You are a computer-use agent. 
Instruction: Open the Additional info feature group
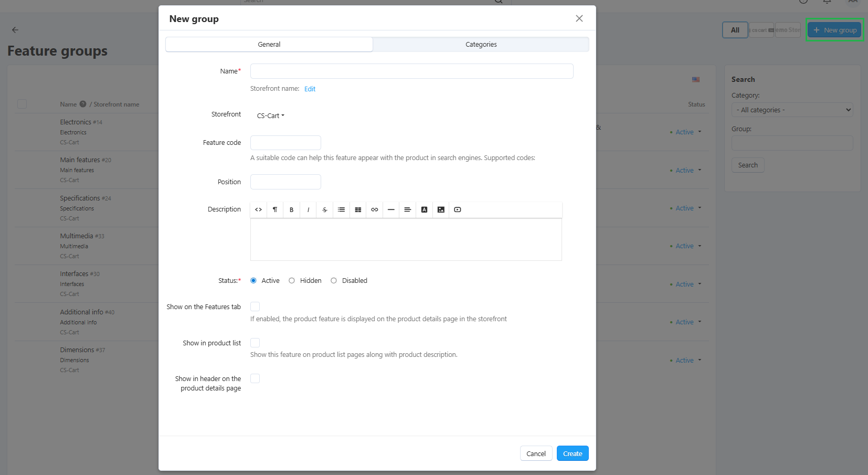(81, 312)
